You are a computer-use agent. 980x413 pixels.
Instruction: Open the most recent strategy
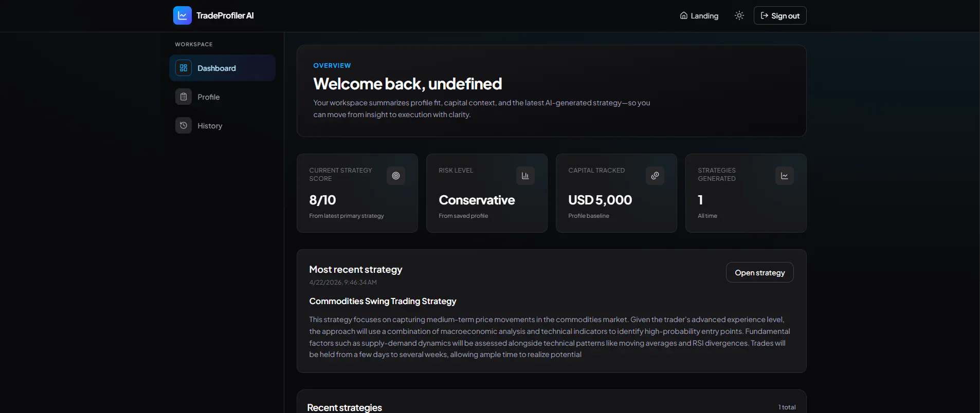[x=760, y=272]
